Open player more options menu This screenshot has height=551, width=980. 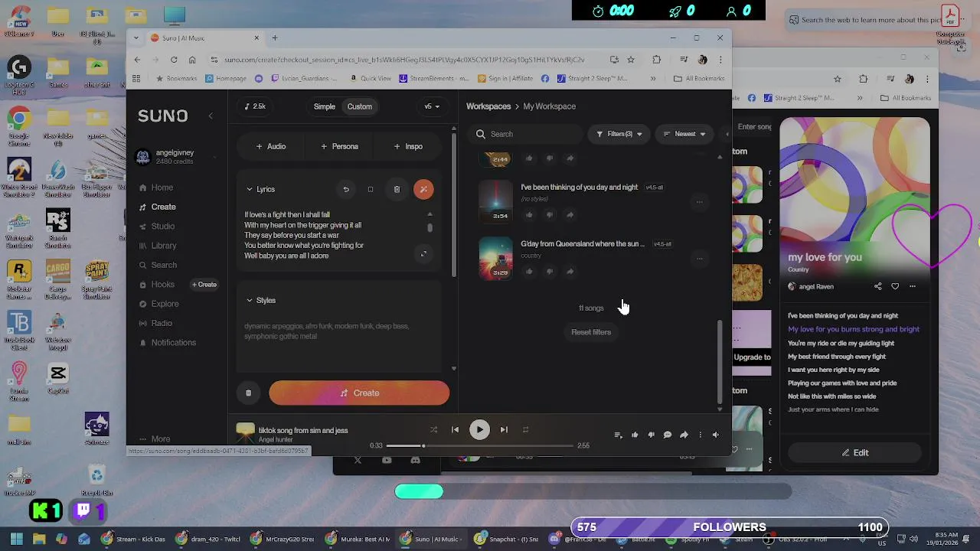pyautogui.click(x=700, y=435)
